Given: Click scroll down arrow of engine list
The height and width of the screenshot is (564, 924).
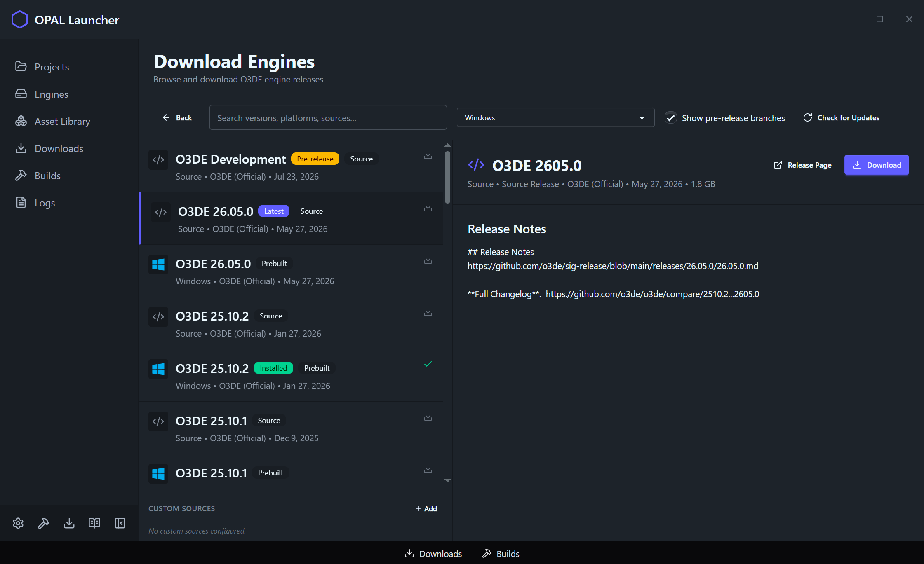Looking at the screenshot, I should [447, 481].
